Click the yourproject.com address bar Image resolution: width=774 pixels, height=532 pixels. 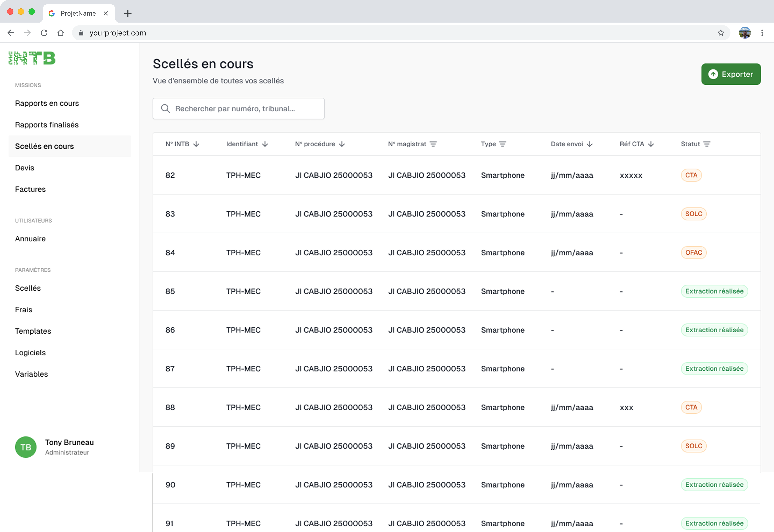(401, 33)
